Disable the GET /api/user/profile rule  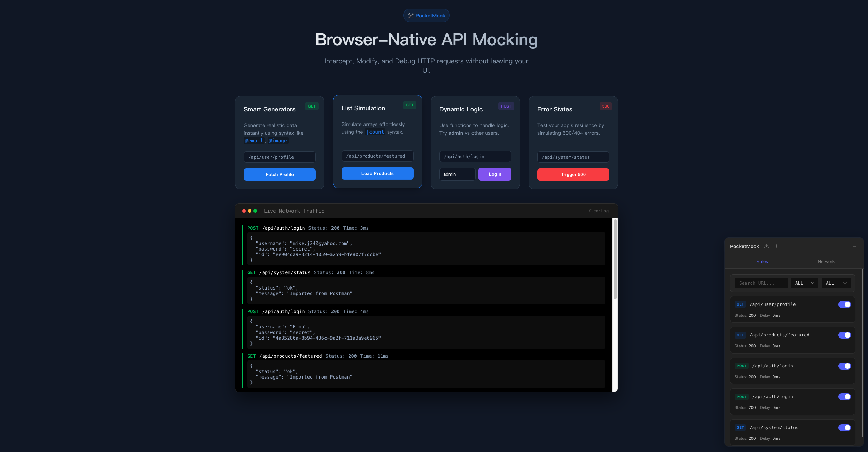point(845,304)
